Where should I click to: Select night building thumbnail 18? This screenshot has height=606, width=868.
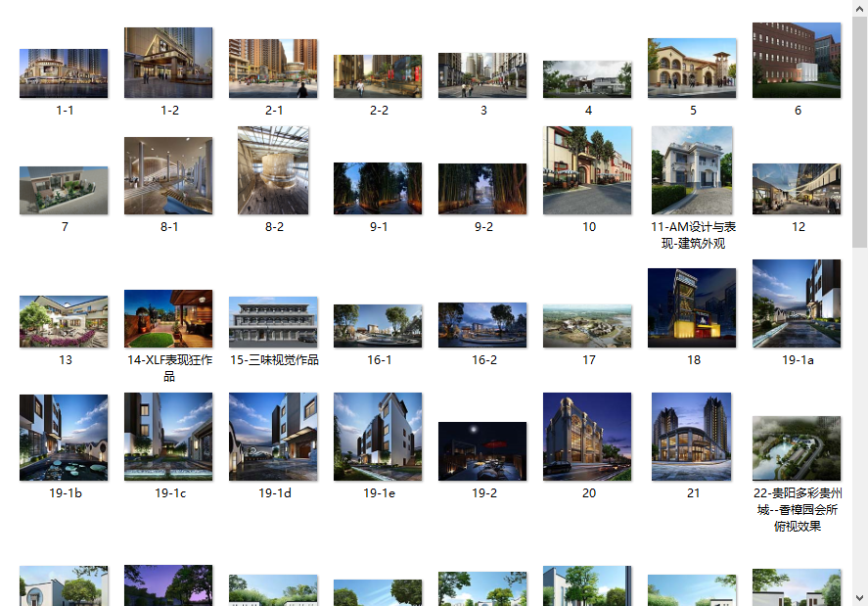click(x=692, y=308)
